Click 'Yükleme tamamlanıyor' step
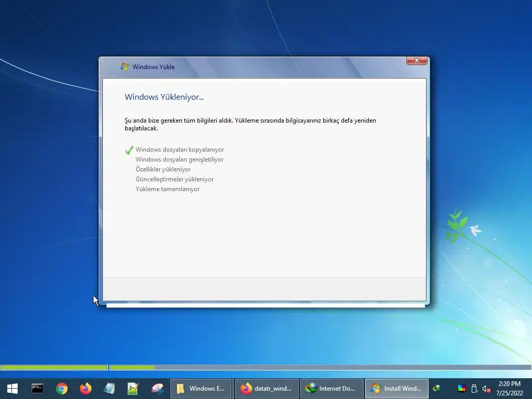Viewport: 532px width, 399px height. [x=168, y=189]
